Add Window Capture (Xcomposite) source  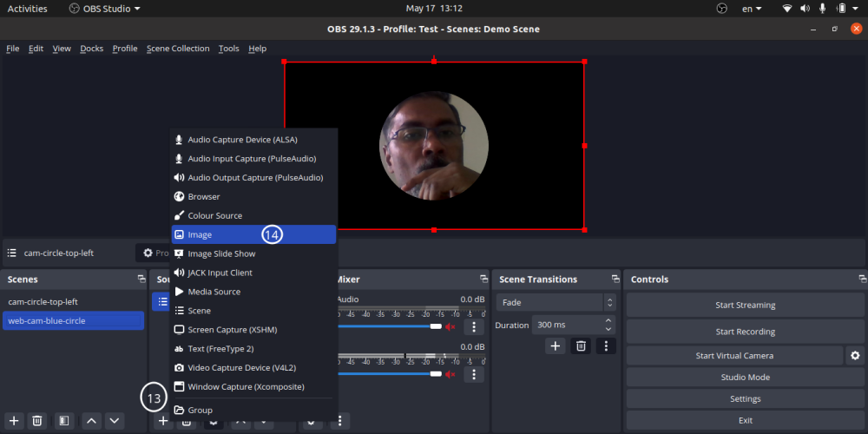click(x=253, y=386)
